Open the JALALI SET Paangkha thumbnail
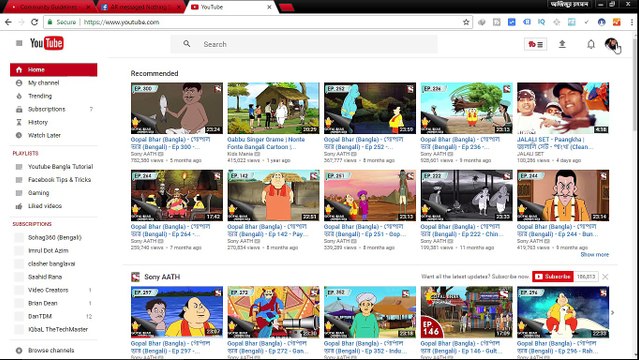The image size is (639, 360). click(x=563, y=108)
